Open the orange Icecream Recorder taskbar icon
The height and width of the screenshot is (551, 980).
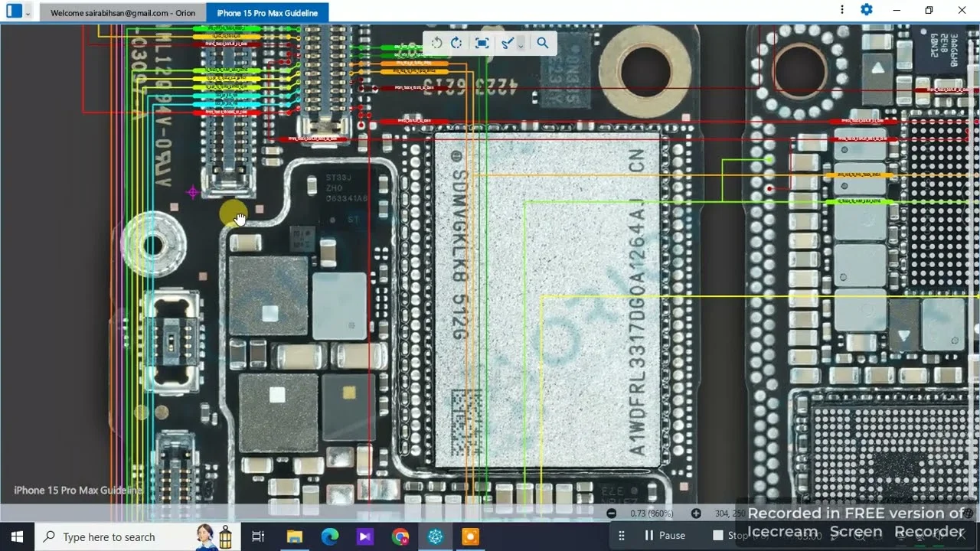(x=470, y=536)
